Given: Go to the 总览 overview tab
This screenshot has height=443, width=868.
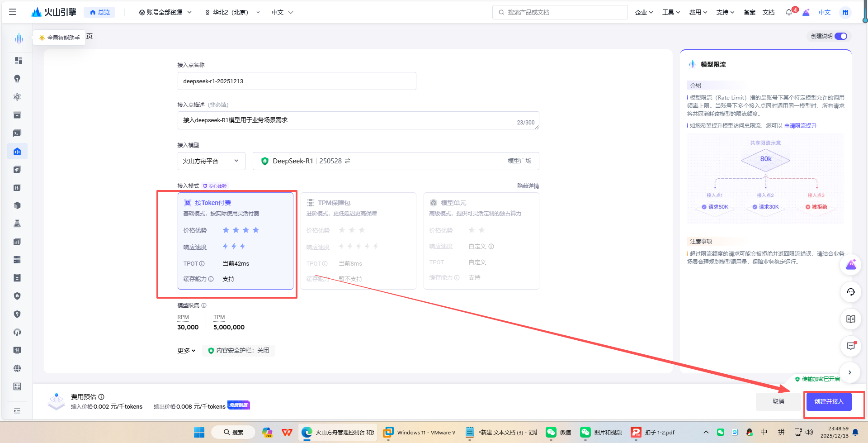Looking at the screenshot, I should (x=99, y=12).
